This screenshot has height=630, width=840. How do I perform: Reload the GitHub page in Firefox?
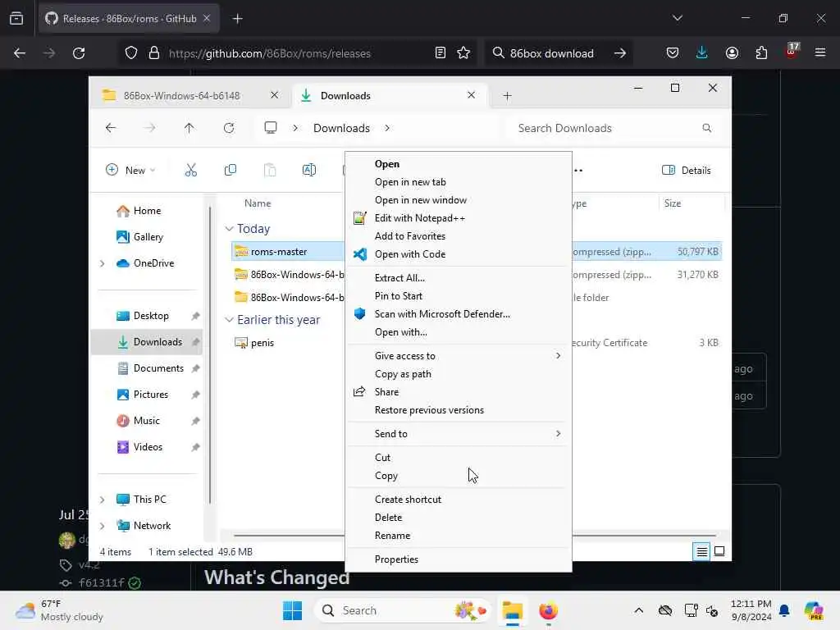(79, 53)
